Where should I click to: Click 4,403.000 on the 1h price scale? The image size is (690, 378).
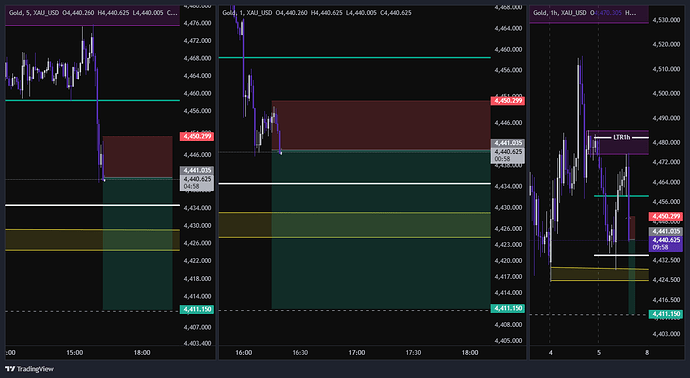(x=666, y=334)
